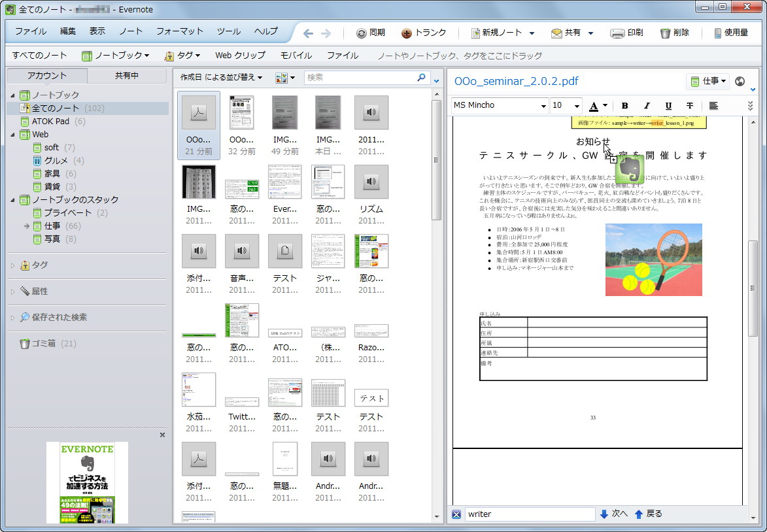The height and width of the screenshot is (532, 767).
Task: Click the Web クリップ shortcut
Action: pos(240,56)
